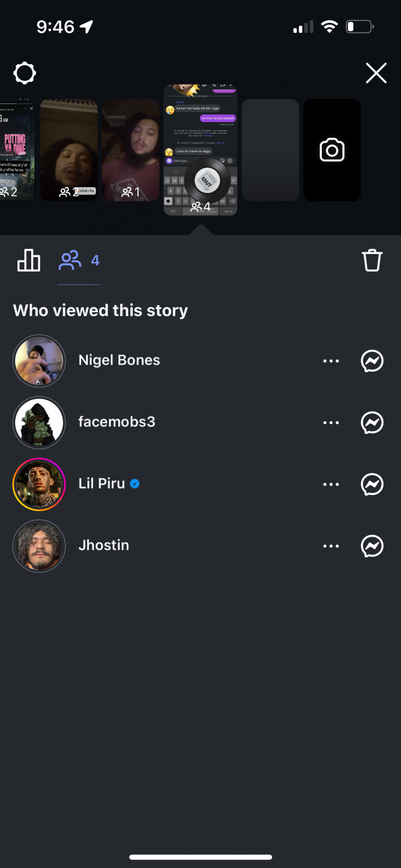Image resolution: width=401 pixels, height=868 pixels.
Task: Message Lil Piru via Messenger icon
Action: point(372,484)
